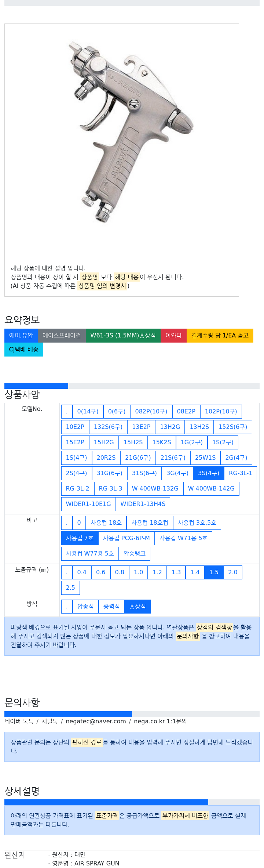
Task: Pick model W-400WB-132G
Action: tap(155, 488)
